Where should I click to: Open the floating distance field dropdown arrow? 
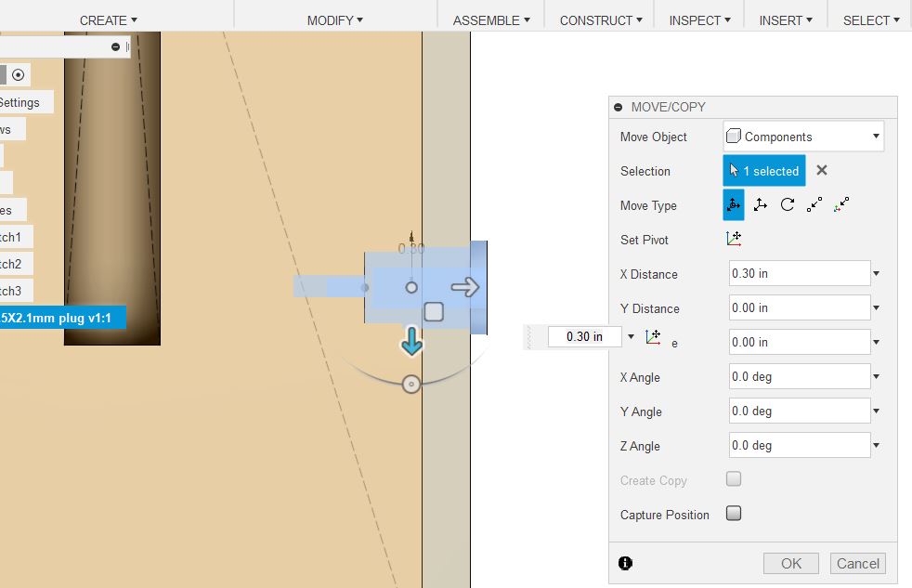[632, 336]
